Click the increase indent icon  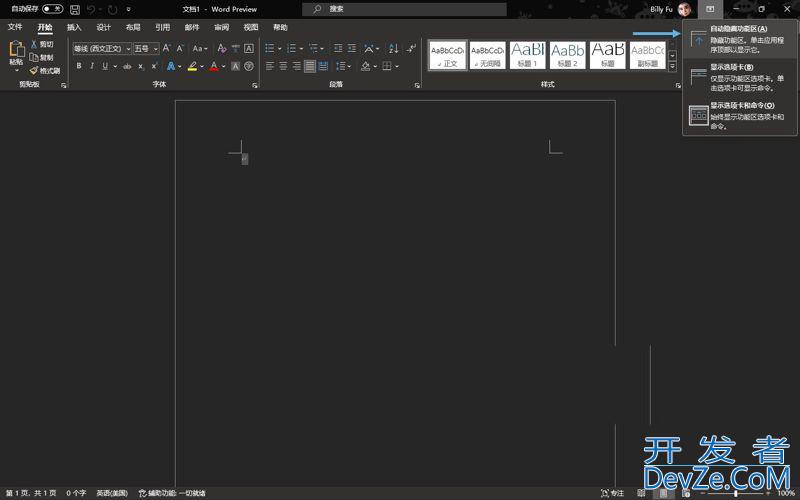352,48
